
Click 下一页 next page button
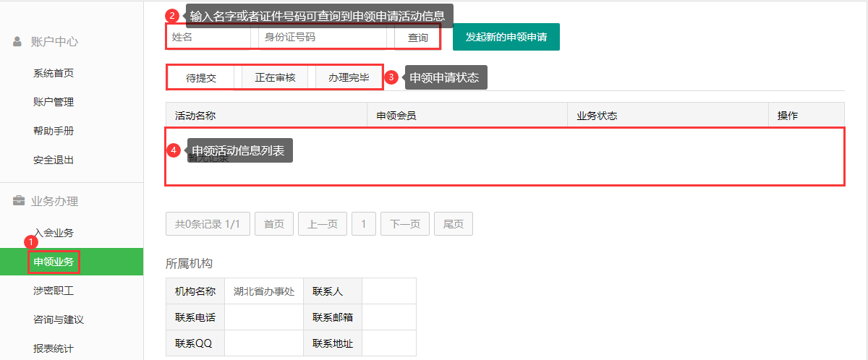pyautogui.click(x=405, y=224)
